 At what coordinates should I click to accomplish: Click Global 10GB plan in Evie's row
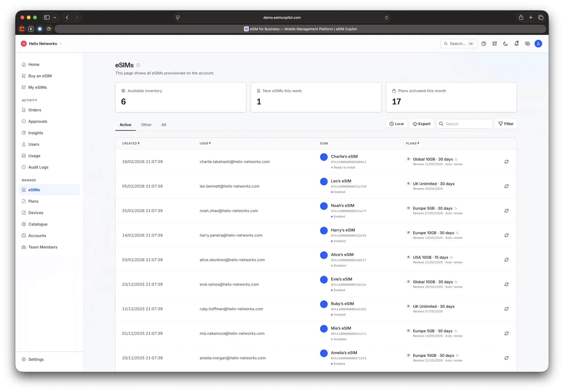433,282
